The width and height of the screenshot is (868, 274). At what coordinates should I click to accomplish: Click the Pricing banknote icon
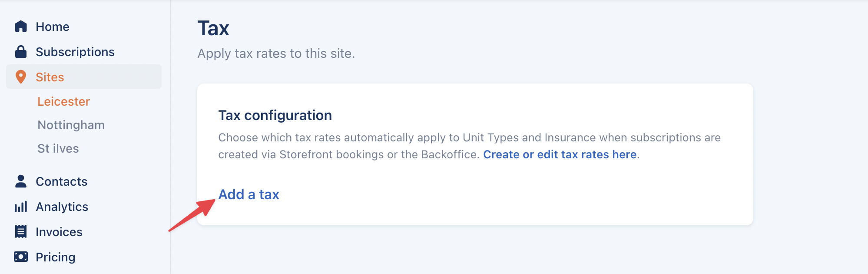pos(21,257)
